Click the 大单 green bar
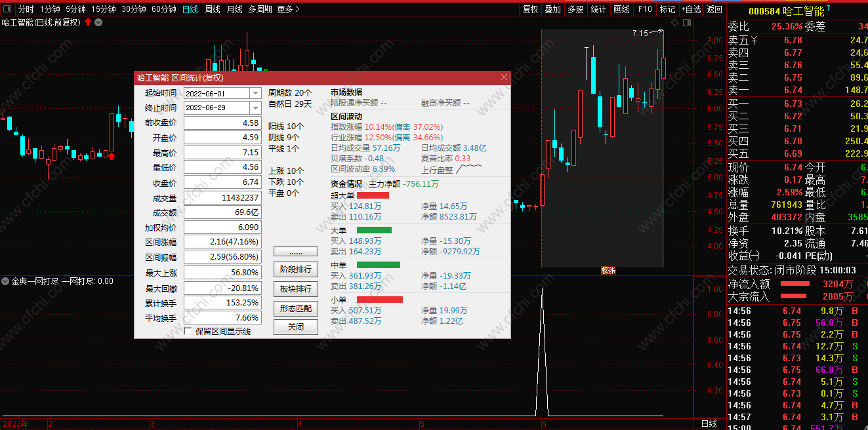The image size is (868, 430). [374, 230]
